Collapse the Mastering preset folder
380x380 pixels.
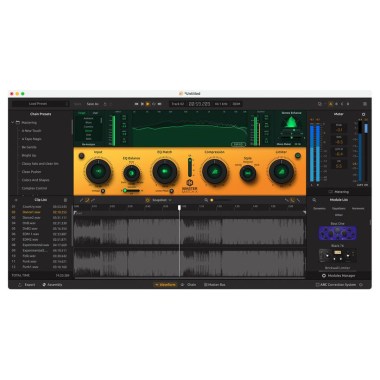(x=13, y=123)
